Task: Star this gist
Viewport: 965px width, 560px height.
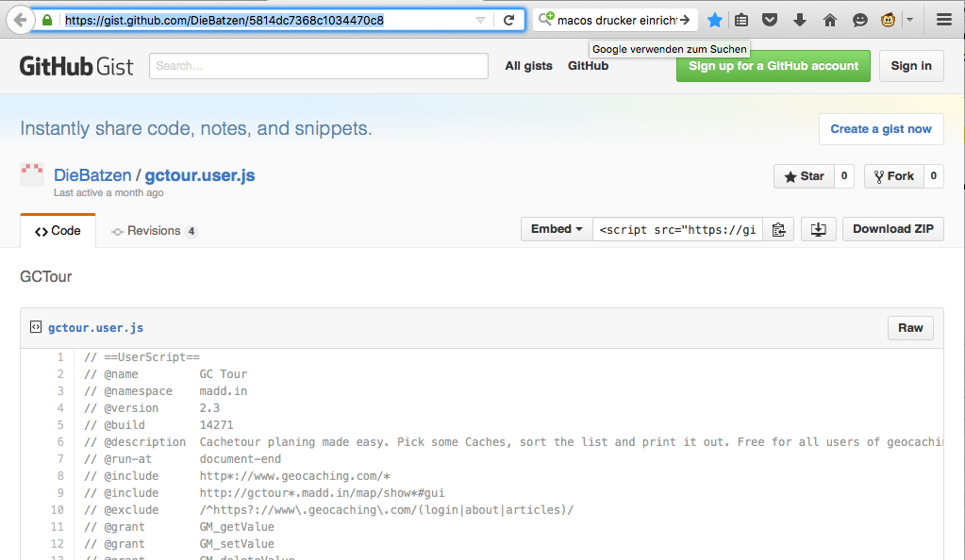Action: pos(804,176)
